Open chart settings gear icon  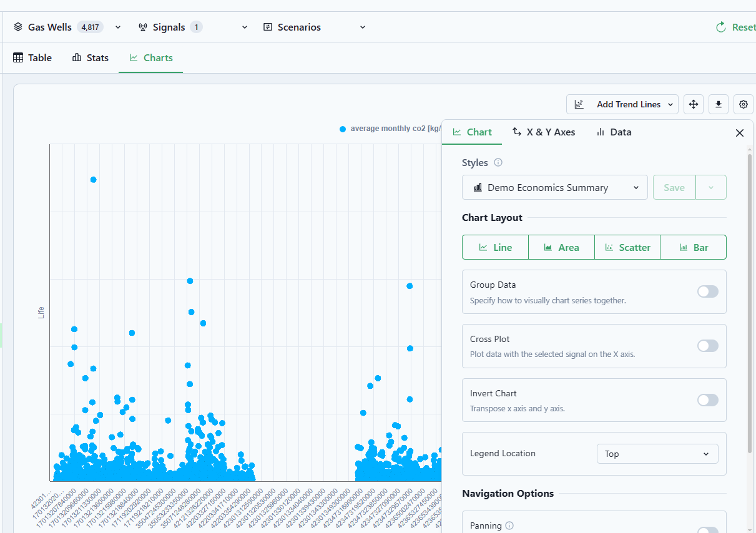point(744,104)
